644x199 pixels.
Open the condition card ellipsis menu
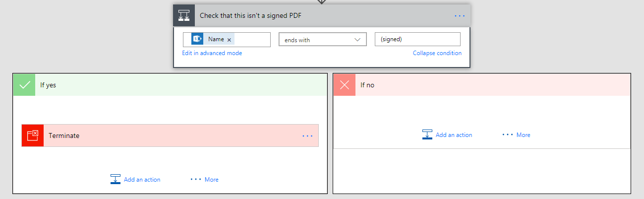coord(460,16)
